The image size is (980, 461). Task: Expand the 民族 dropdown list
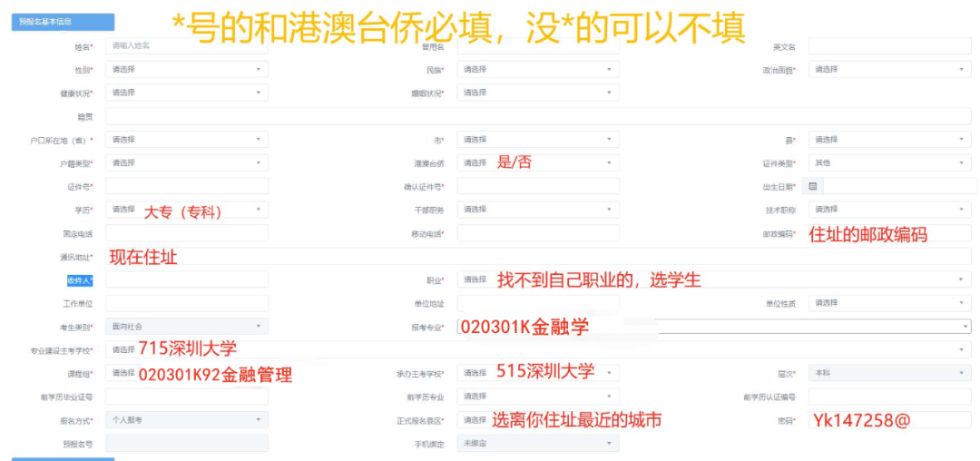(x=537, y=69)
